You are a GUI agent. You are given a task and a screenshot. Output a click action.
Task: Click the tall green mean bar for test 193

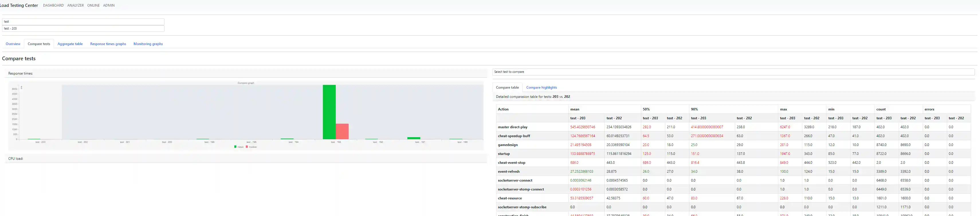tap(329, 112)
